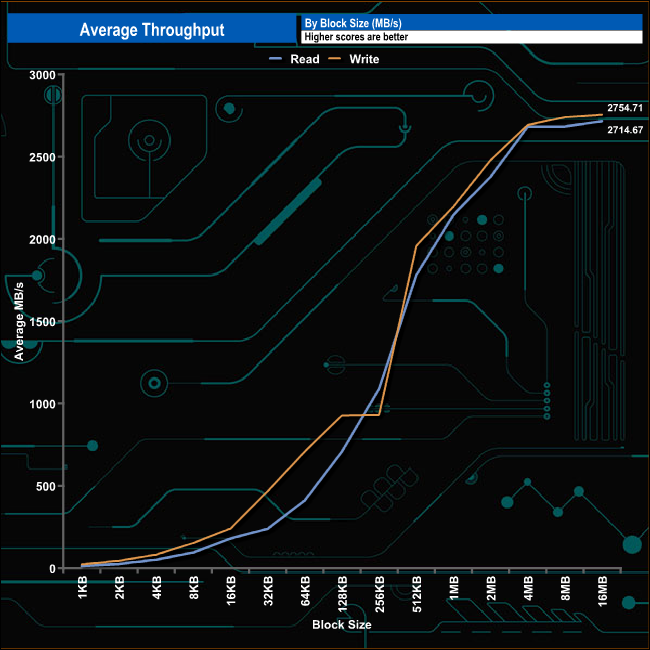This screenshot has width=650, height=650.
Task: Click the 1MB axis label
Action: click(x=454, y=587)
